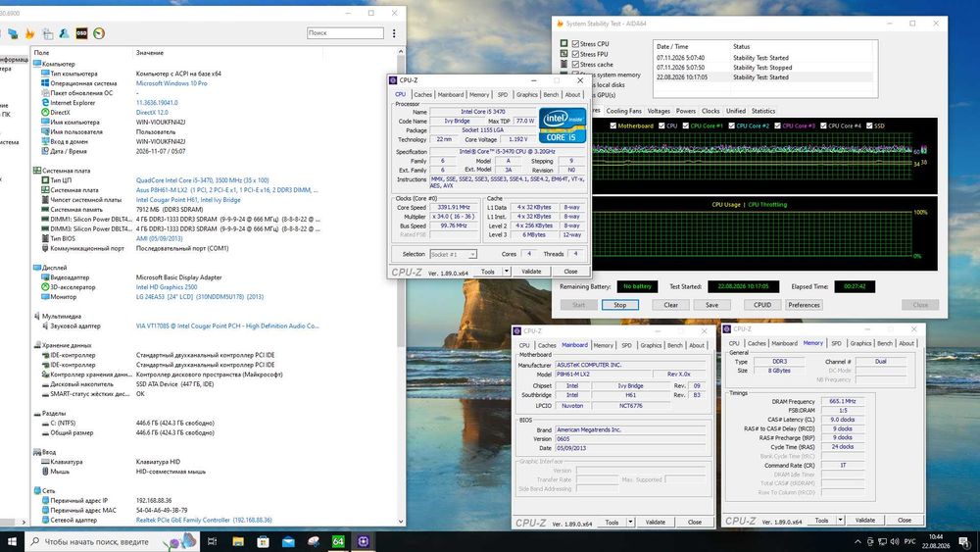980x552 pixels.
Task: Click the Stress FPU icon
Action: coord(563,54)
